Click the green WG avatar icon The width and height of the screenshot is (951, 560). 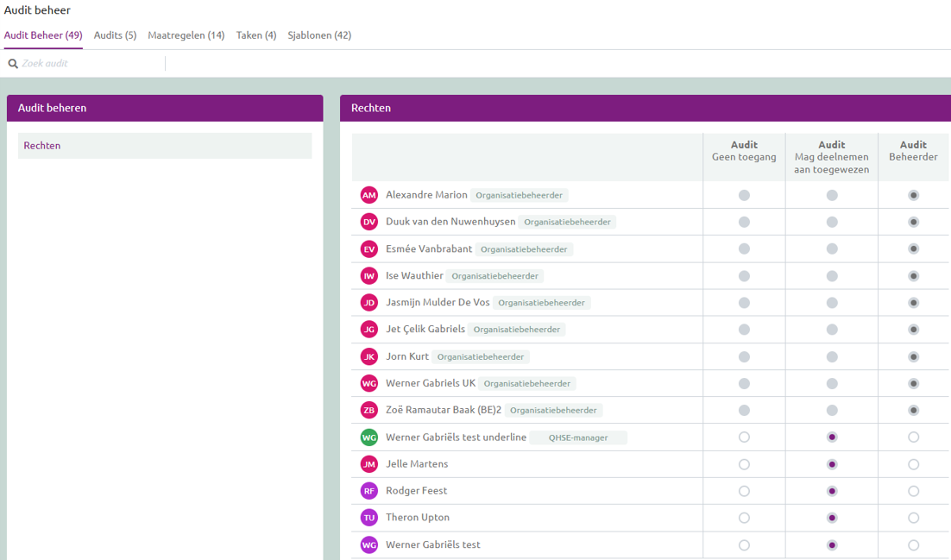click(x=368, y=437)
